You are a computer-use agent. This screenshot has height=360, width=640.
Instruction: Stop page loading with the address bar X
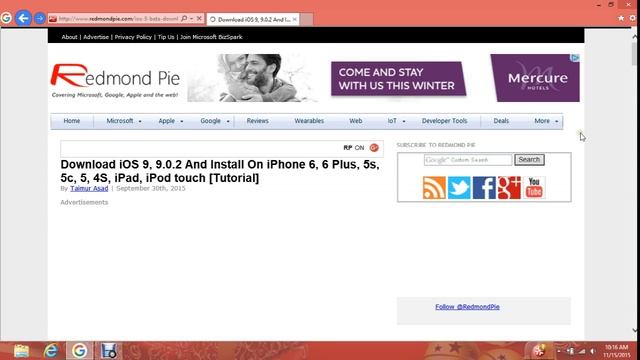tap(199, 18)
